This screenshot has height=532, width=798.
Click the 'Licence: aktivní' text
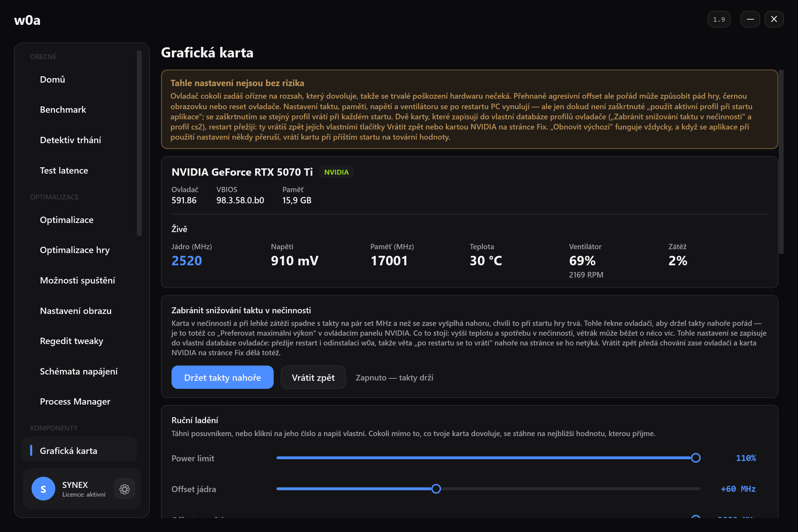[x=84, y=495]
